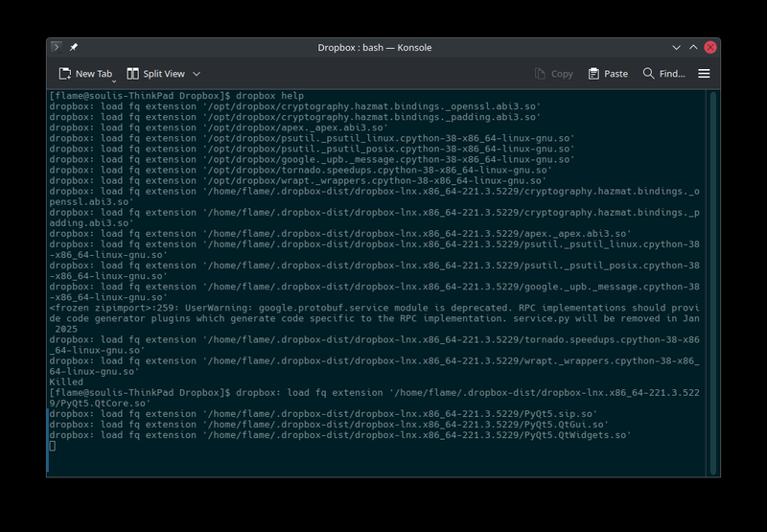The width and height of the screenshot is (767, 532).
Task: Click the Split View icon
Action: click(x=132, y=74)
